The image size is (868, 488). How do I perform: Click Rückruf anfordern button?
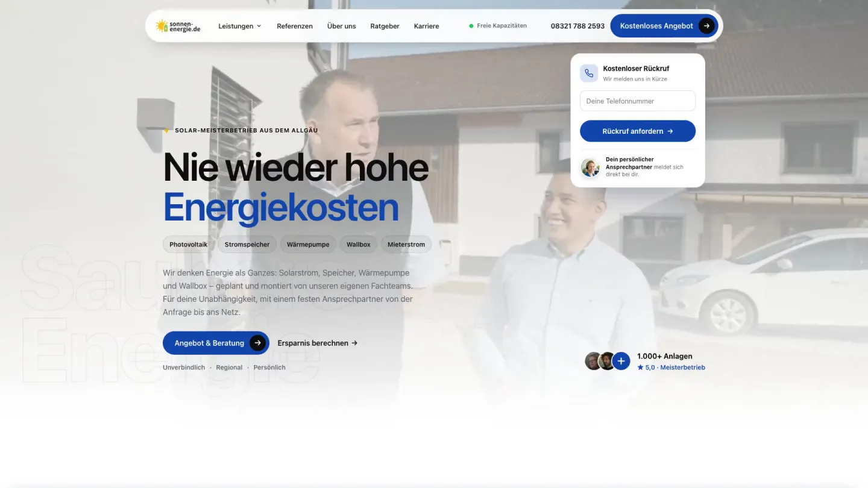click(x=638, y=131)
